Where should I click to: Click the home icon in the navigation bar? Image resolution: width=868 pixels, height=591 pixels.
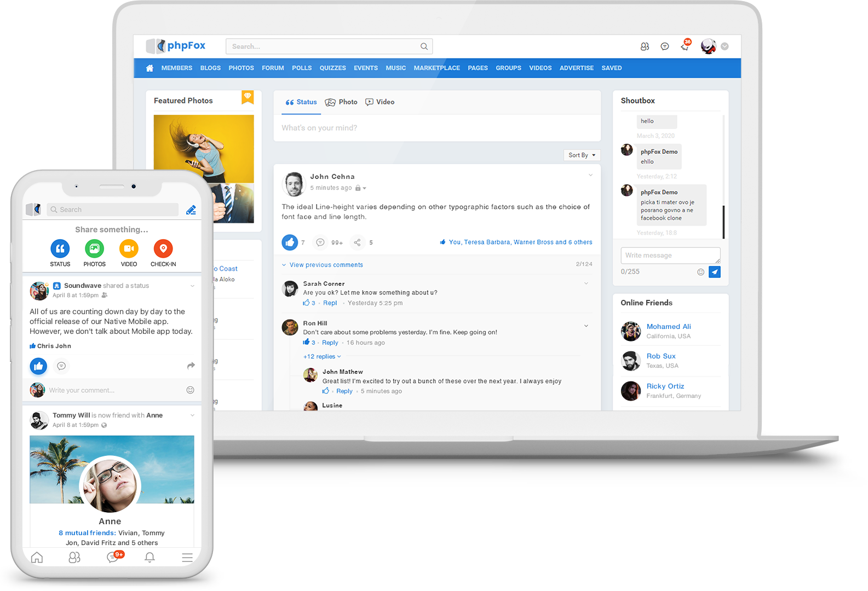click(x=150, y=68)
